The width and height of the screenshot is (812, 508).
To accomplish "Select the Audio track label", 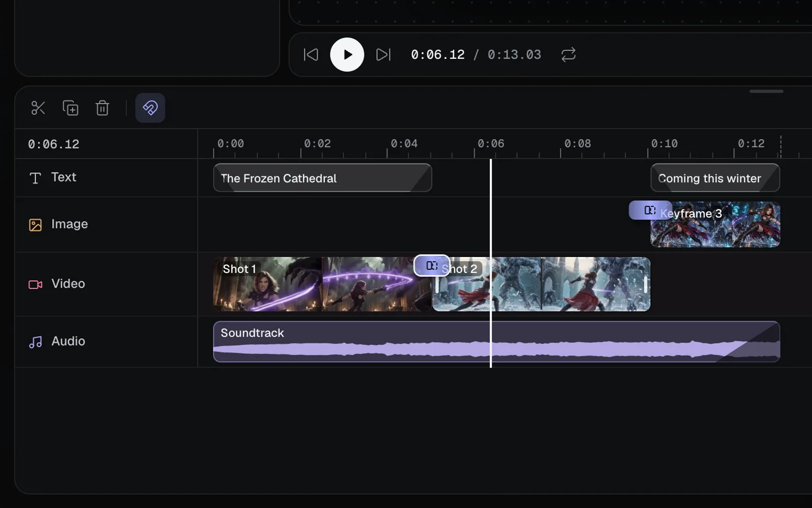I will (x=68, y=341).
